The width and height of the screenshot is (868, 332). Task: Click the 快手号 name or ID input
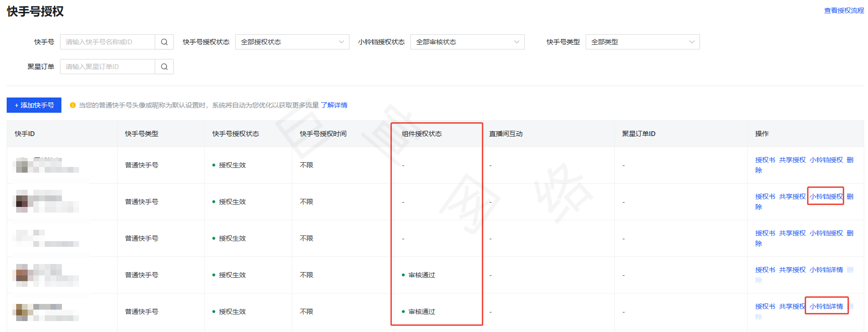[x=108, y=42]
